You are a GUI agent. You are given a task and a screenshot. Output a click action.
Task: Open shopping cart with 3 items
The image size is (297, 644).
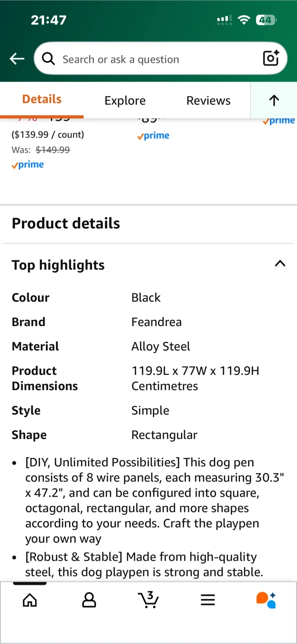click(x=148, y=600)
